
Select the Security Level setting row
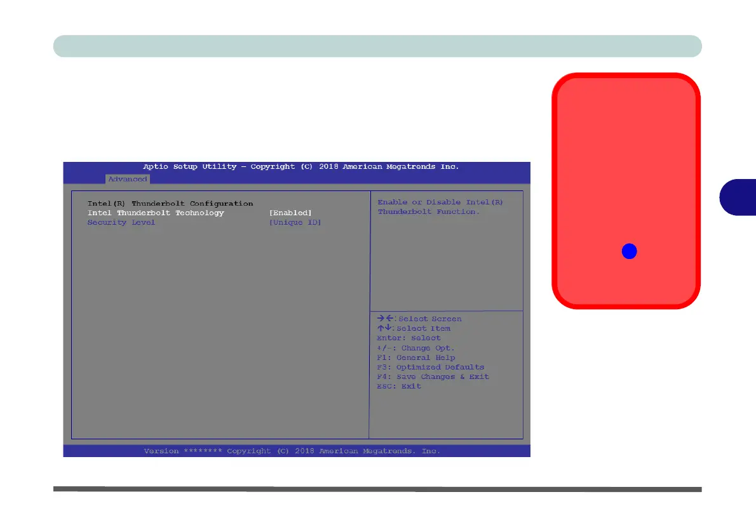click(205, 223)
